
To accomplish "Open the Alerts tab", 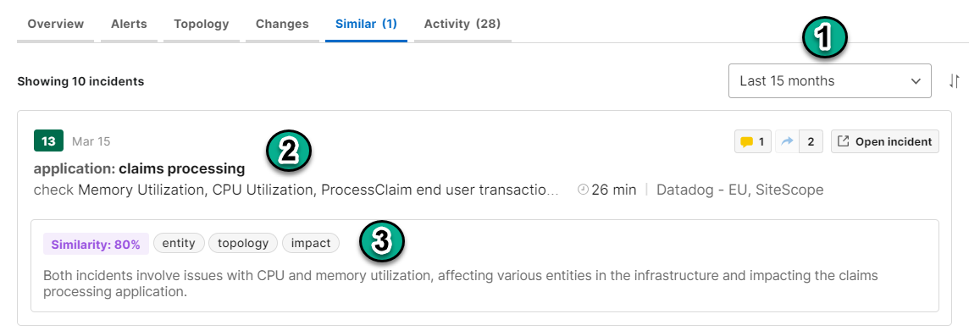I will pyautogui.click(x=129, y=24).
